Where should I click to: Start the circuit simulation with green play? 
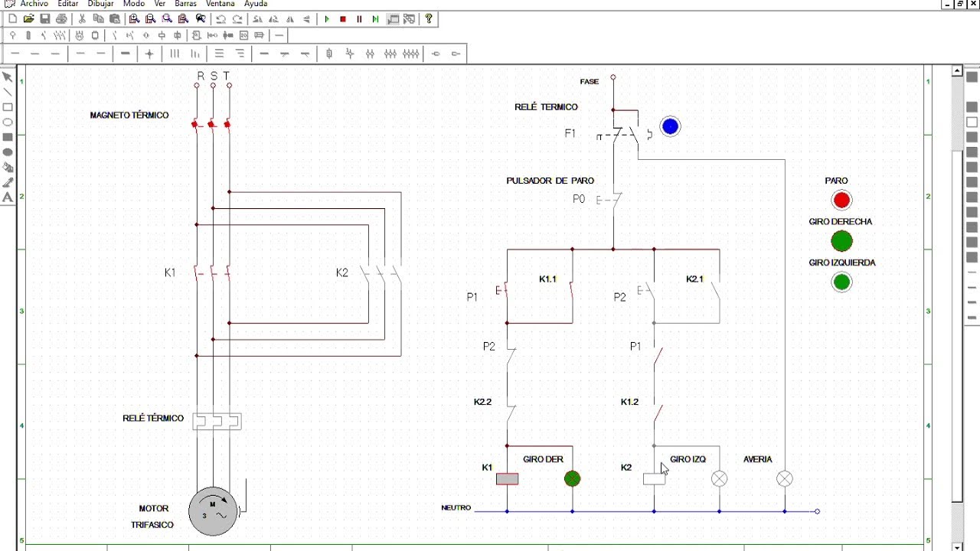point(327,19)
